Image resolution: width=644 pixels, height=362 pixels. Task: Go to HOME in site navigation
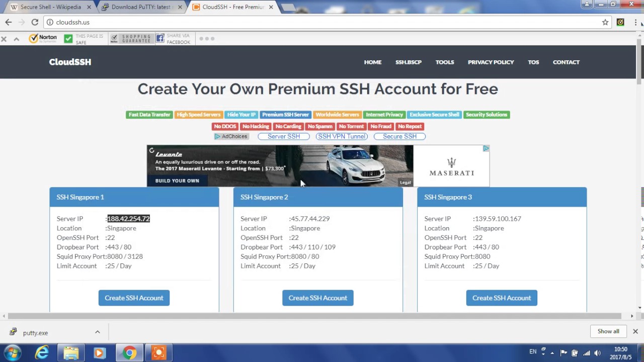pos(373,62)
